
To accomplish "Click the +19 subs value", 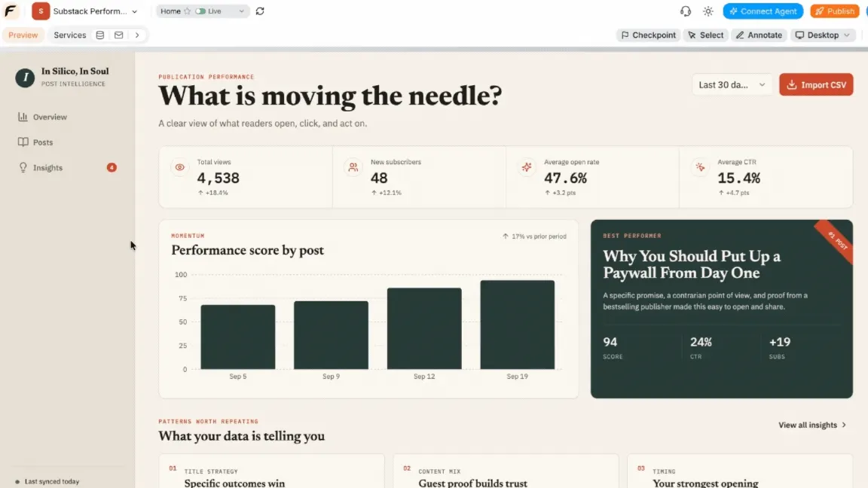I will coord(780,342).
